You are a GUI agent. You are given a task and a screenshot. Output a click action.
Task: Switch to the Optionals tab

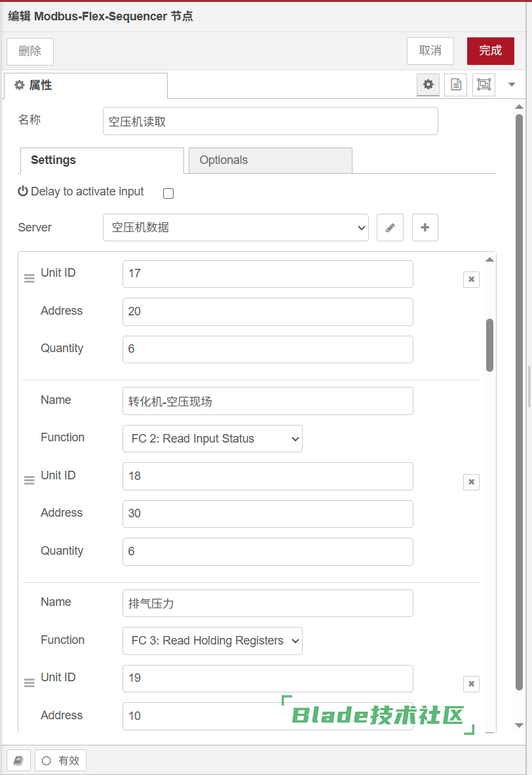270,160
